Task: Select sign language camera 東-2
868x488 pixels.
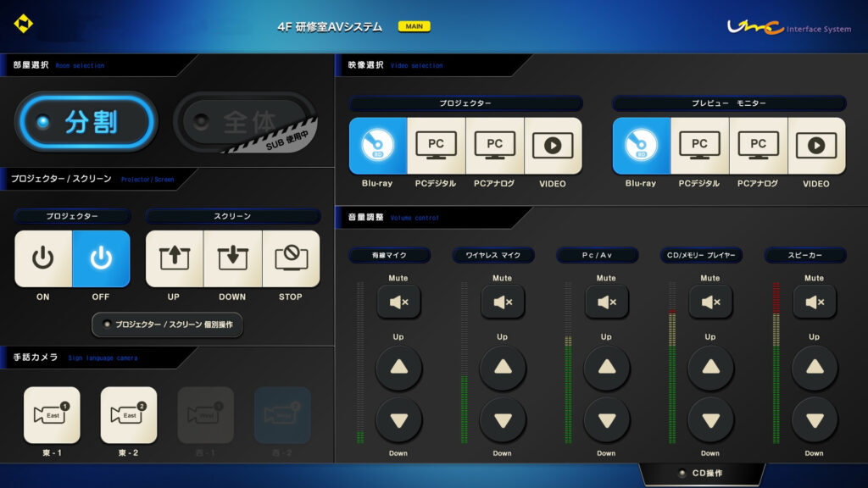Action: pos(129,415)
